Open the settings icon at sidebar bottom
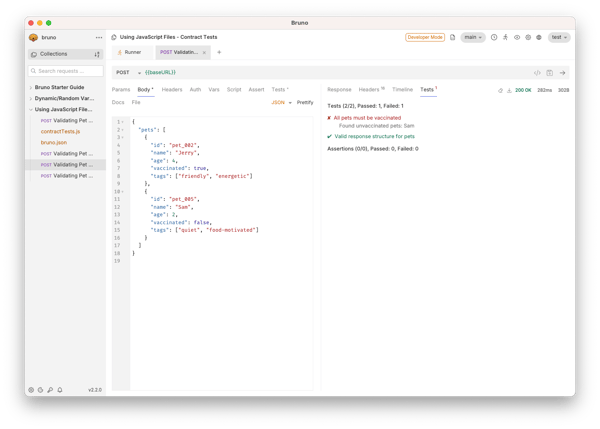 click(x=31, y=390)
